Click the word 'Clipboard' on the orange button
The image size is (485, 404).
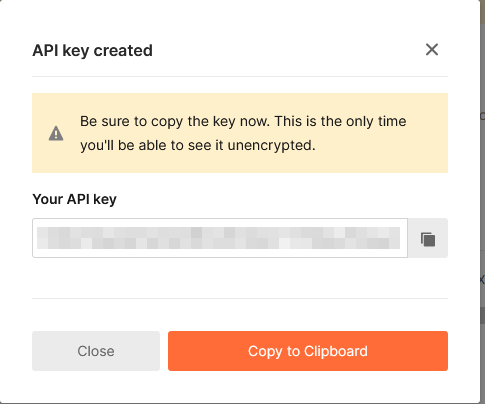[336, 351]
